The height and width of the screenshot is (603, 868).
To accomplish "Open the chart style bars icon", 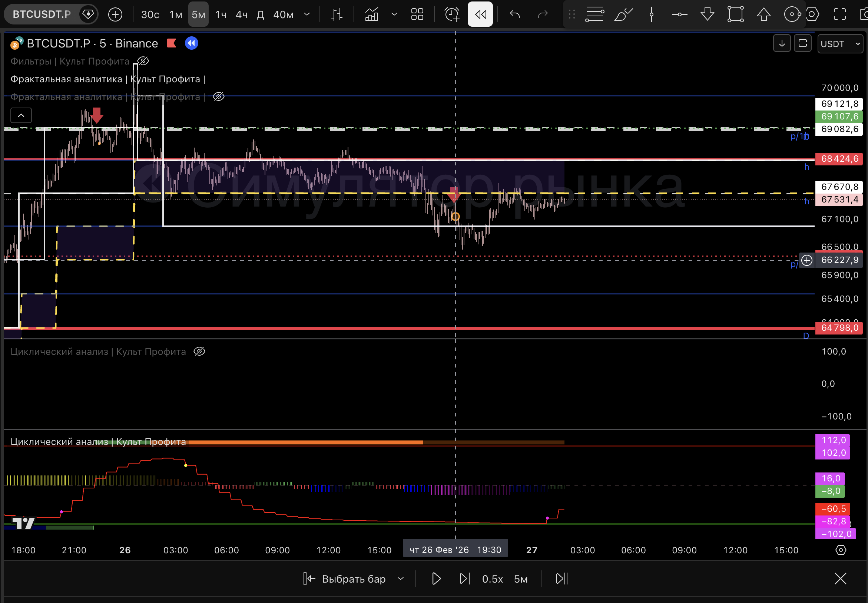I will (x=337, y=14).
